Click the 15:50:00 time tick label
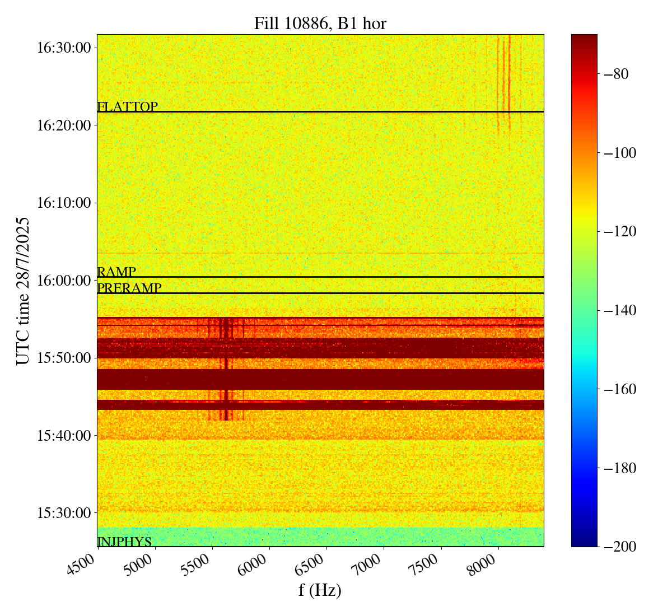Image resolution: width=672 pixels, height=616 pixels. pyautogui.click(x=64, y=357)
